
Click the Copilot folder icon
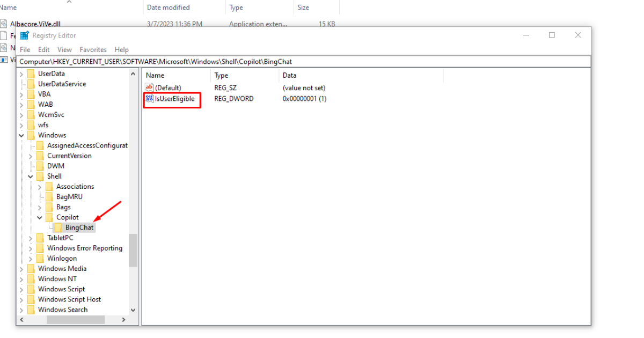pyautogui.click(x=49, y=217)
